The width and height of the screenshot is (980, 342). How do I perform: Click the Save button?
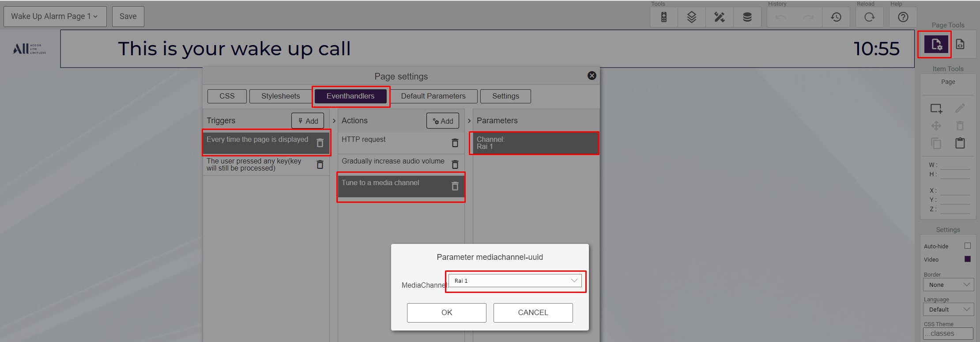pyautogui.click(x=128, y=16)
